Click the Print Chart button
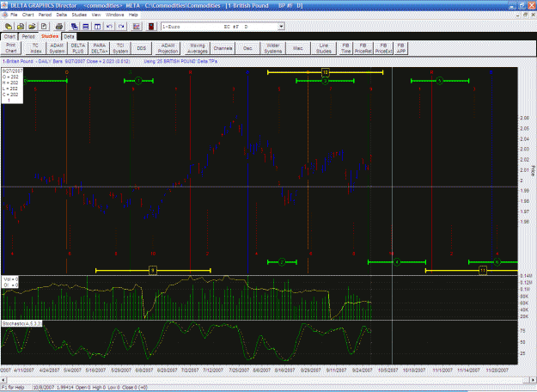Viewport: 537px width, 392px height. 11,48
